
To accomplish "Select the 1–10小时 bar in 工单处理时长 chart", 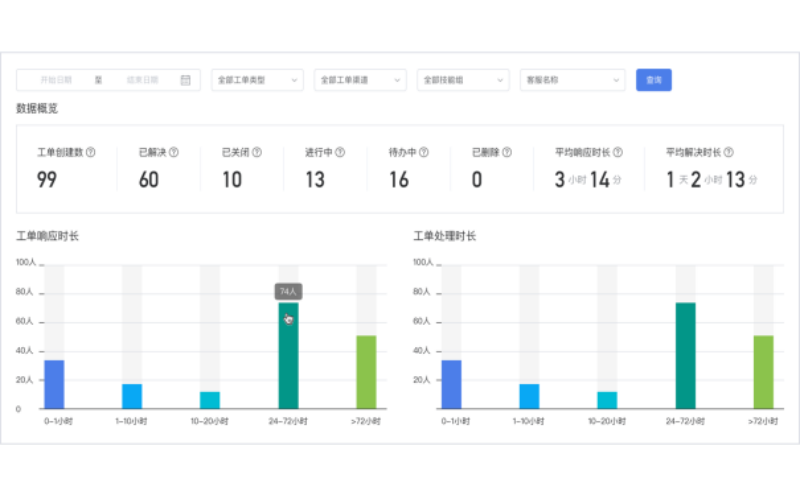I will [529, 397].
